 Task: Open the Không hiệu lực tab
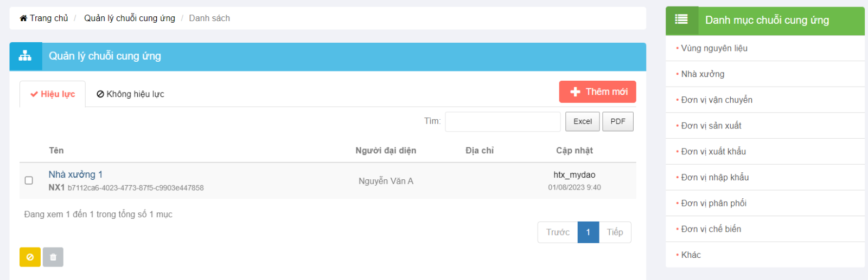click(130, 94)
